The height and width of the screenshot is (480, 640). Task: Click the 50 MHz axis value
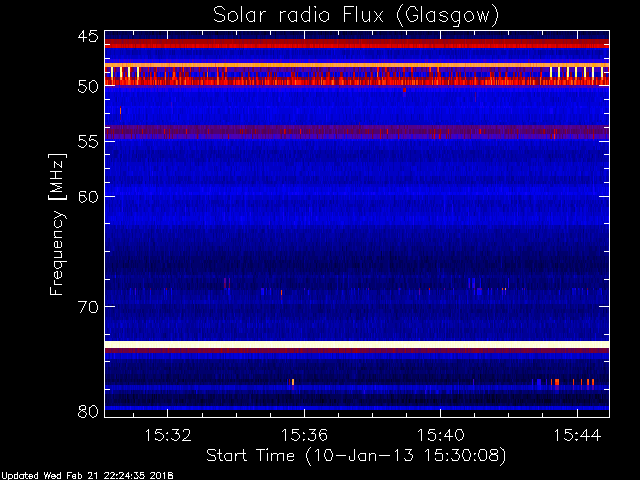click(88, 87)
